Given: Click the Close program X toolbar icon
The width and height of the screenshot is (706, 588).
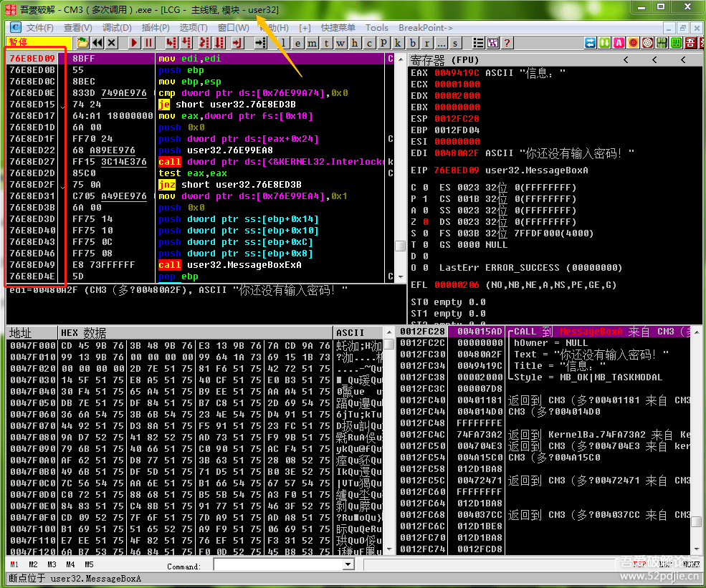Looking at the screenshot, I should coord(112,43).
